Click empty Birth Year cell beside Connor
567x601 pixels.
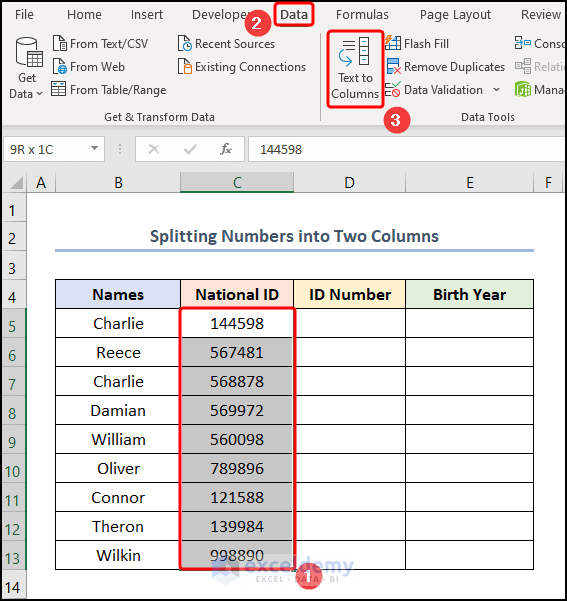point(470,498)
